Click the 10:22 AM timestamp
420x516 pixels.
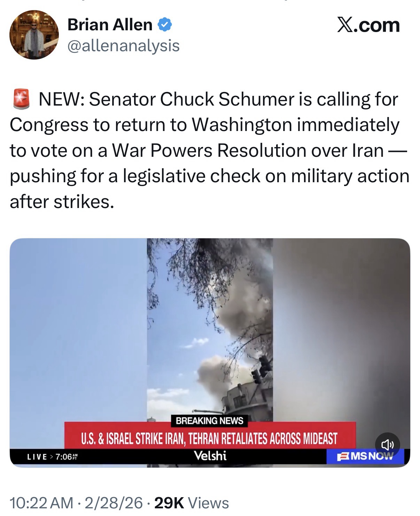click(41, 503)
